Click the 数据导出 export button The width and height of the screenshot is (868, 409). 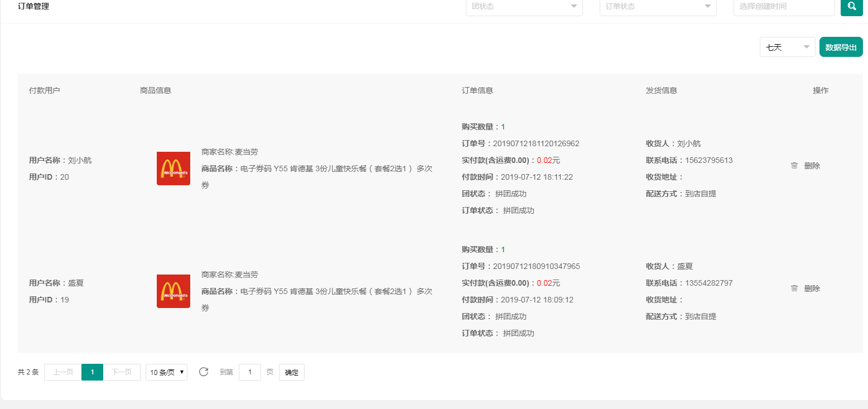coord(841,47)
